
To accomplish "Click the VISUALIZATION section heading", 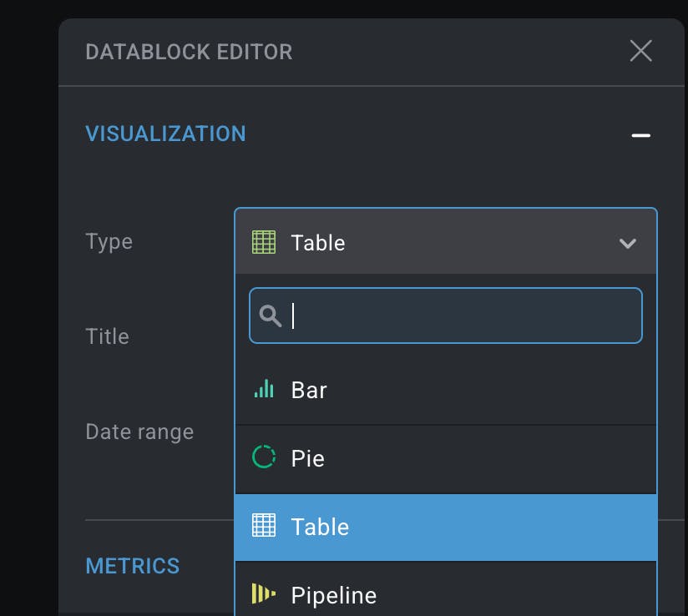I will pyautogui.click(x=165, y=134).
